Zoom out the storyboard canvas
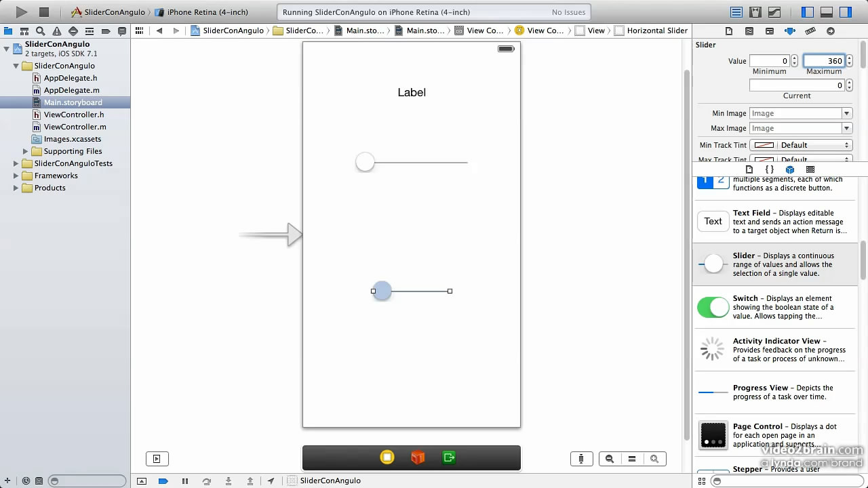 [x=610, y=459]
